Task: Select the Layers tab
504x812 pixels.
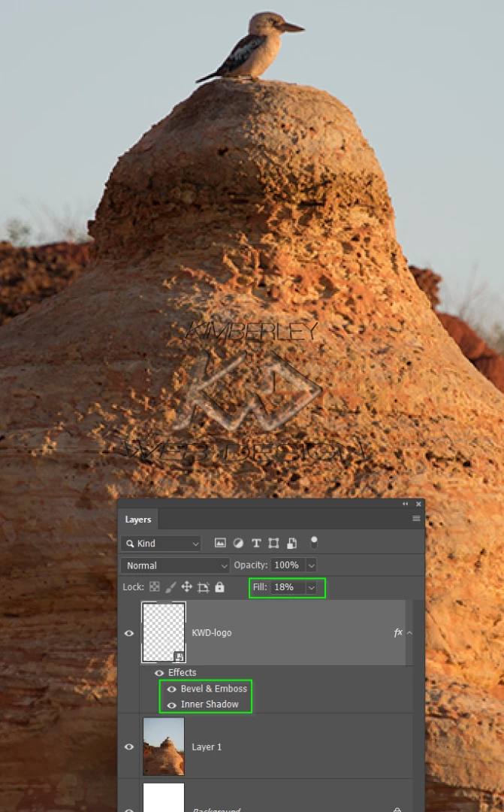Action: point(138,520)
